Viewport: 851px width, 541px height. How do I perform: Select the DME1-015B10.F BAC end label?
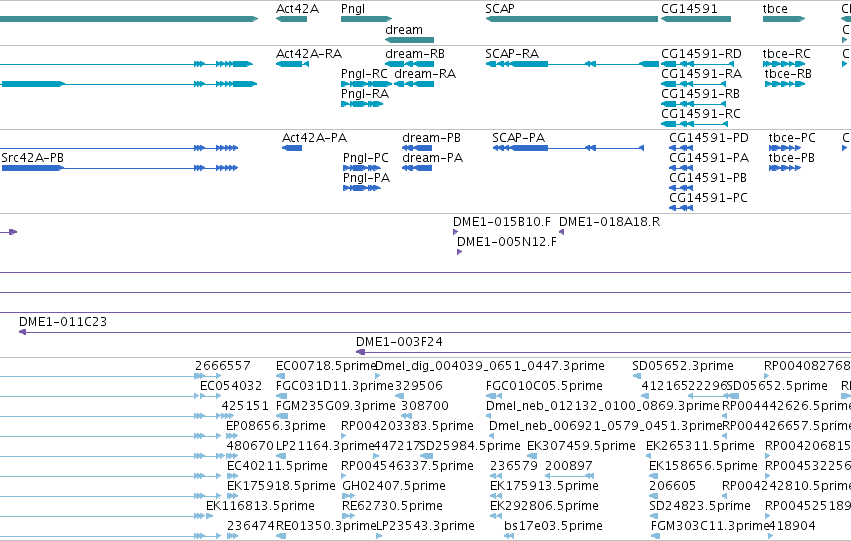pos(502,222)
